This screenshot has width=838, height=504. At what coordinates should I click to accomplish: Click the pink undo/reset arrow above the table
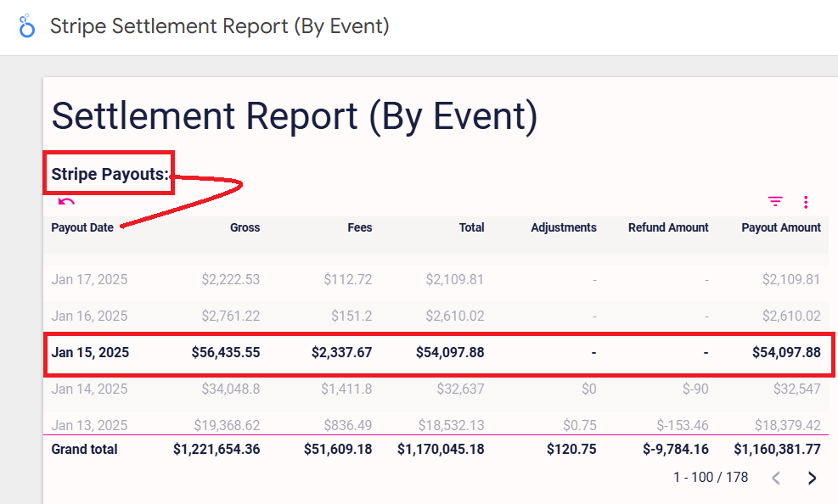[66, 203]
